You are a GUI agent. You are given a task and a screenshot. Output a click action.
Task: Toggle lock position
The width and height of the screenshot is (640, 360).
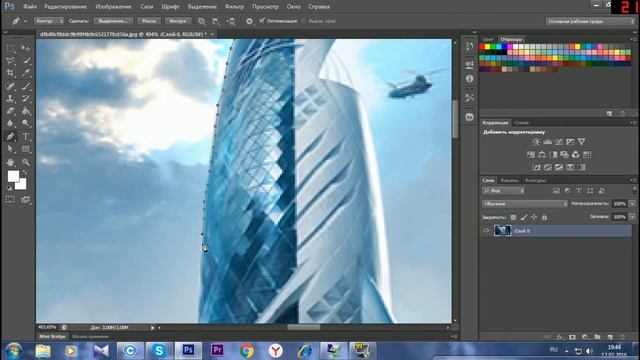(534, 217)
